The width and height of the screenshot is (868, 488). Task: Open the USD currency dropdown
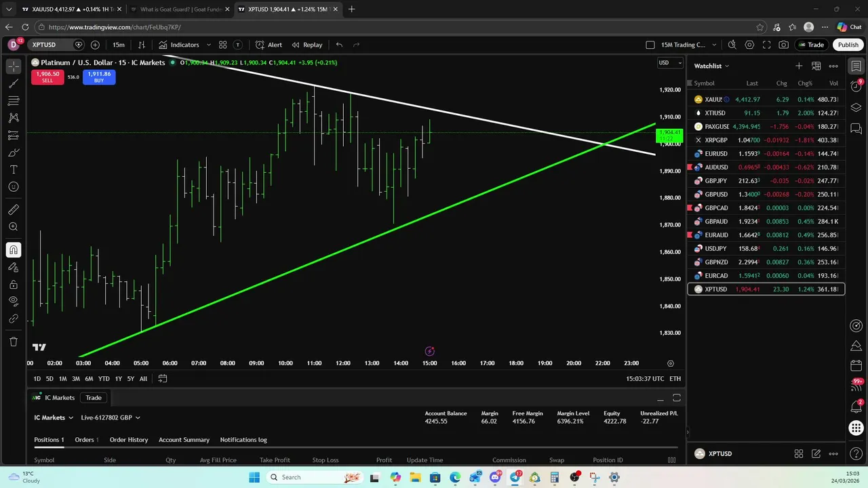pos(670,62)
